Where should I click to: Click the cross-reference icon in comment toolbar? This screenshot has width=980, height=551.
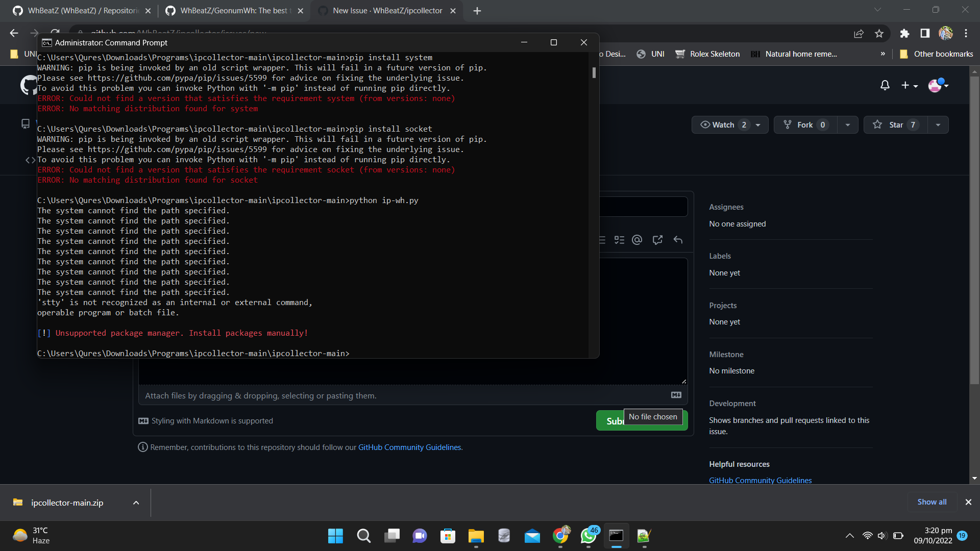657,240
